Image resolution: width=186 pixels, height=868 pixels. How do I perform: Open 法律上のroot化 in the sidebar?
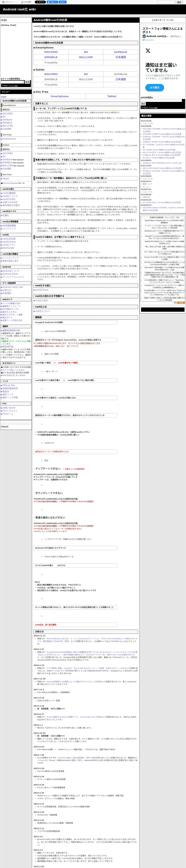(9, 202)
